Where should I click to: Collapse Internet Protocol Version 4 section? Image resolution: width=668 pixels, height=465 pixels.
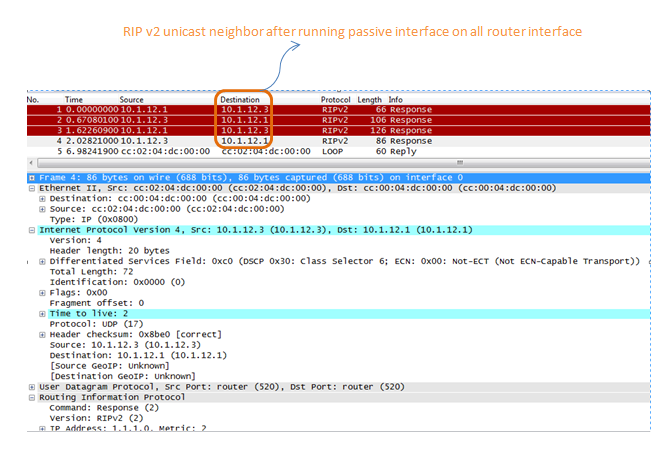tap(32, 230)
